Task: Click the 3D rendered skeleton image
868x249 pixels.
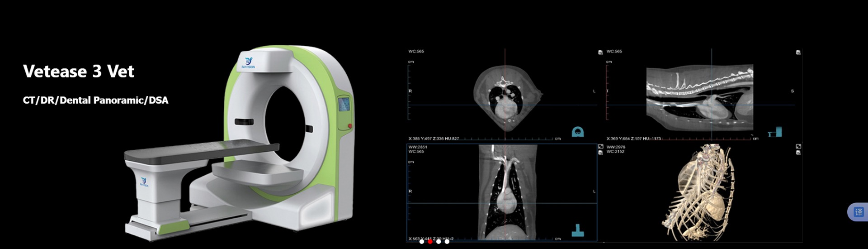Action: [698, 192]
